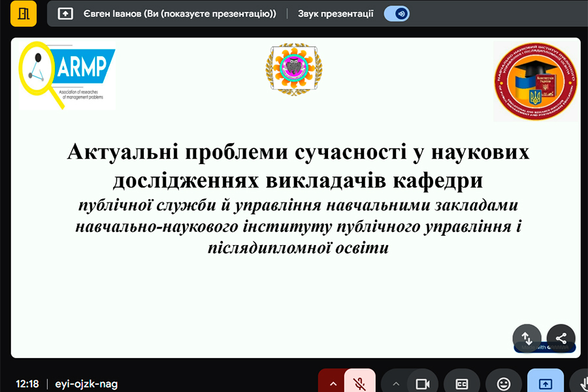Viewport: 588px width, 392px height.
Task: Click the ARMP association logo
Action: 67,75
